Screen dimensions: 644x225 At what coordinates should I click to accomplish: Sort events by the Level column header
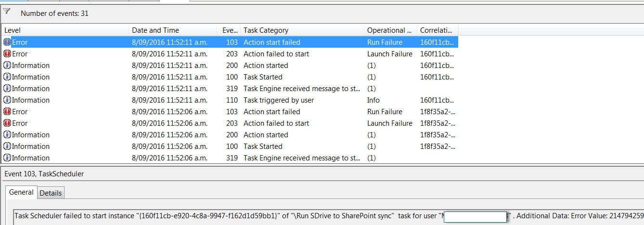(65, 30)
